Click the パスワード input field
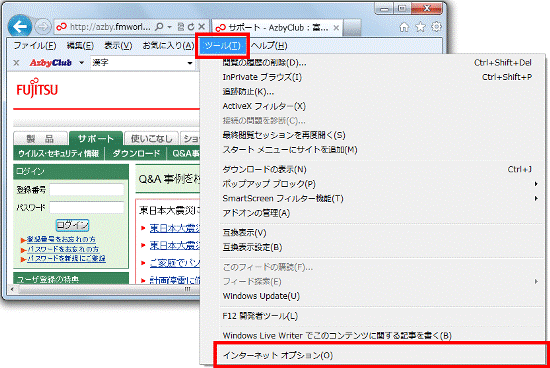550x368 pixels. (87, 207)
